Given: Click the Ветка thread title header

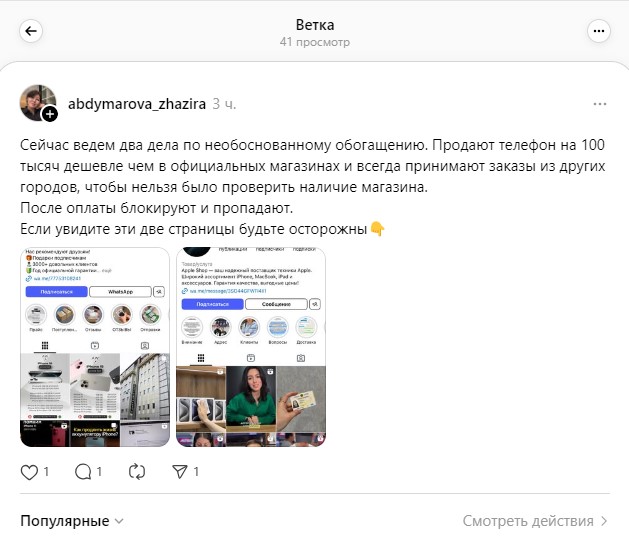Looking at the screenshot, I should click(x=315, y=25).
